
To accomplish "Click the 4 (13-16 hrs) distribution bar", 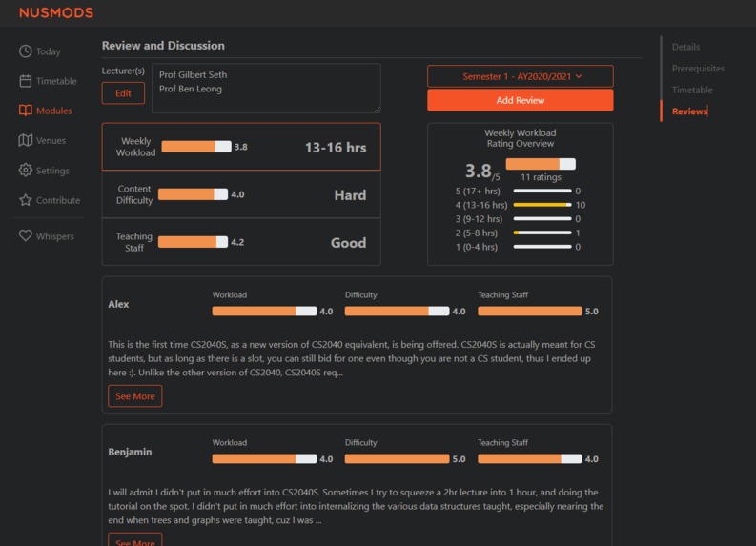I will coord(542,205).
